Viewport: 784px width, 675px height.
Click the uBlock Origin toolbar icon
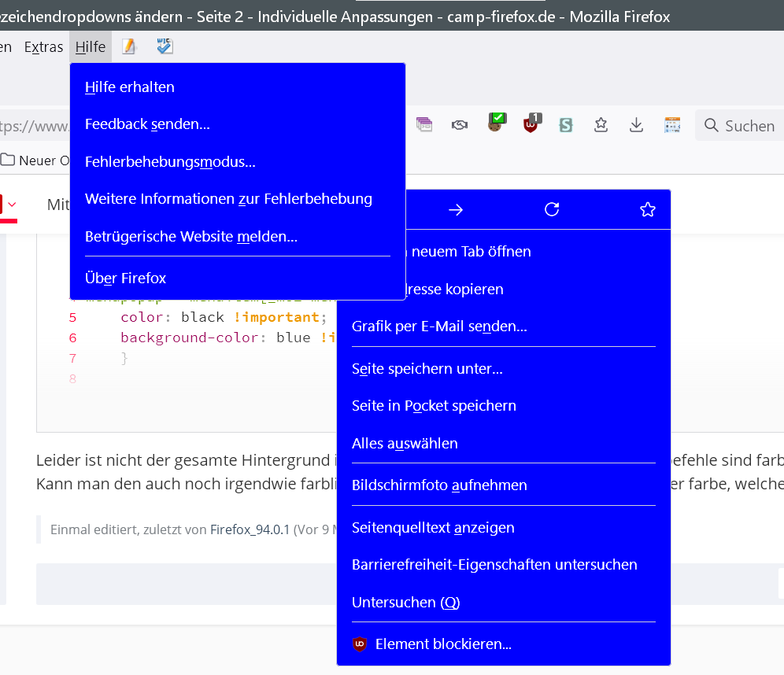(x=532, y=124)
